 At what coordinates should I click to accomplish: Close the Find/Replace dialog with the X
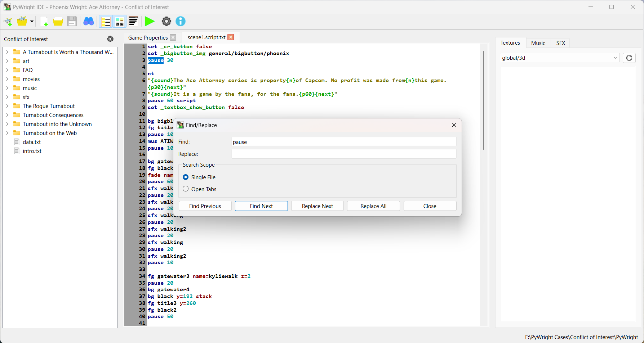click(454, 125)
